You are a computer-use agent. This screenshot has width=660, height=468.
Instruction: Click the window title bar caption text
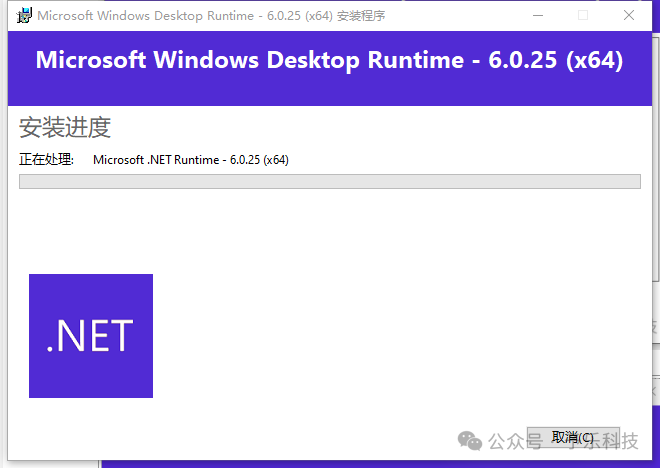tap(211, 16)
